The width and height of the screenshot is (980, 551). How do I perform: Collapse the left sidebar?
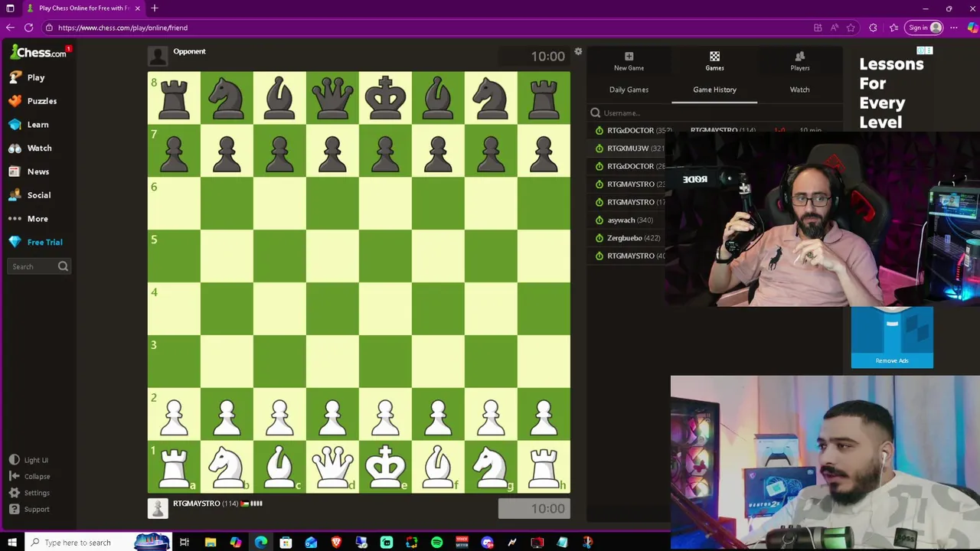29,476
